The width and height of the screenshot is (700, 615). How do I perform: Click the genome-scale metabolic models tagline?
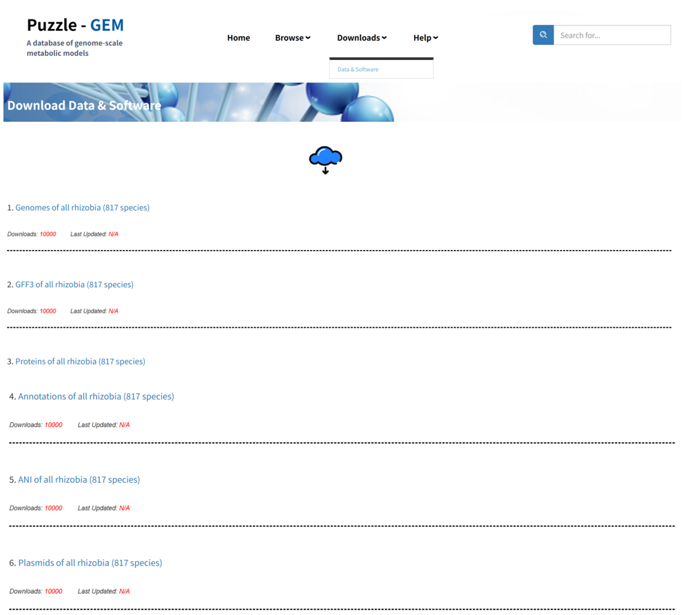pyautogui.click(x=74, y=48)
